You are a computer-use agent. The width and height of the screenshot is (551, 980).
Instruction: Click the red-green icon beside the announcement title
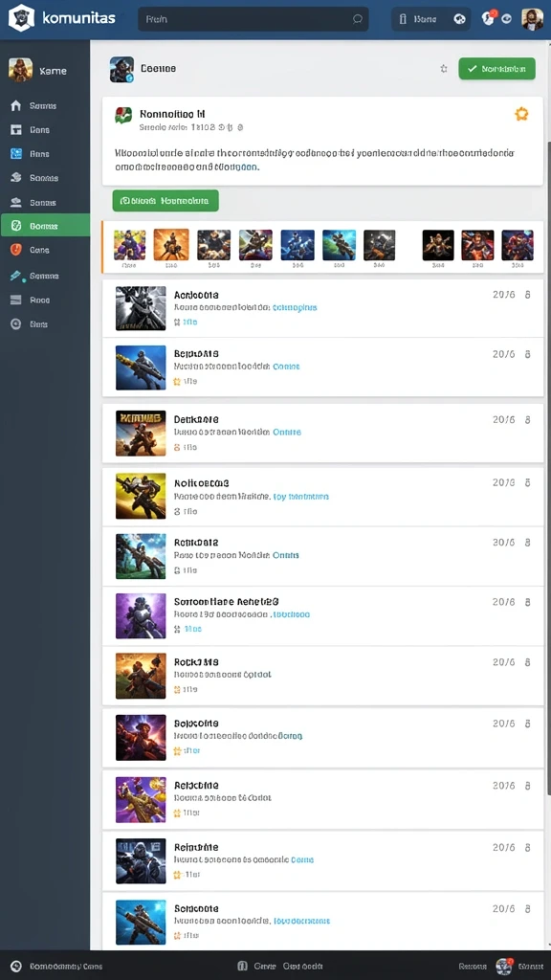tap(123, 115)
